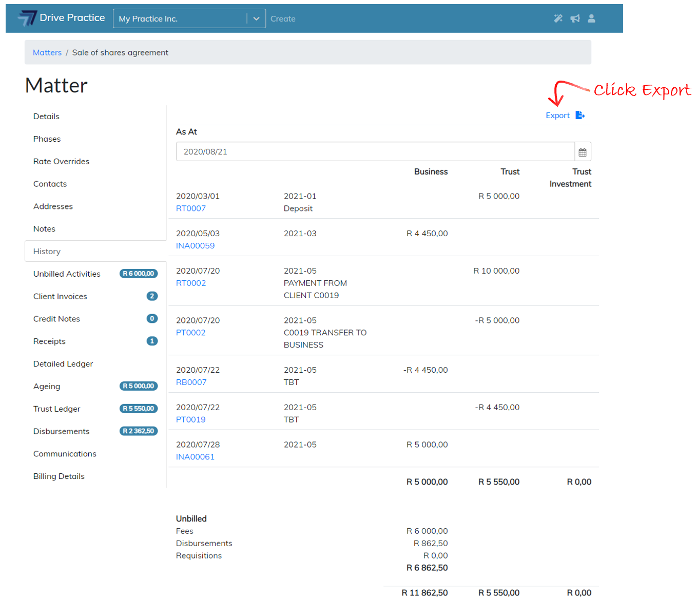Click the Export file icon

(x=580, y=115)
